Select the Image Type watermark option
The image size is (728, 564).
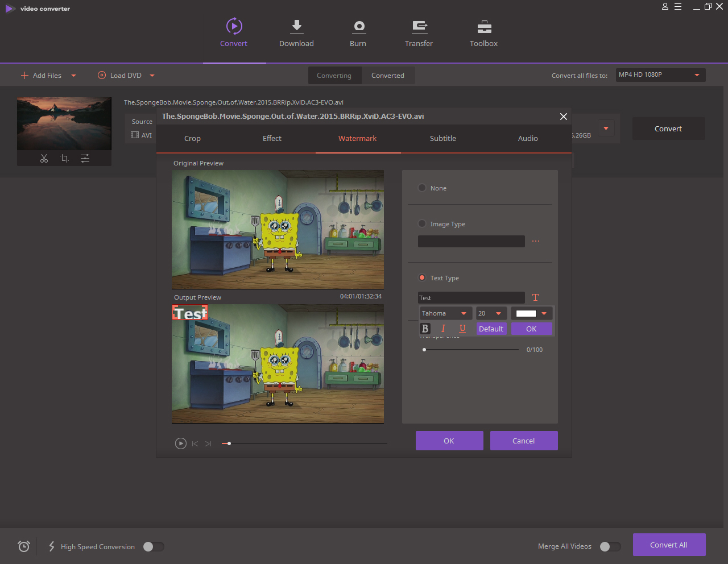pyautogui.click(x=422, y=223)
